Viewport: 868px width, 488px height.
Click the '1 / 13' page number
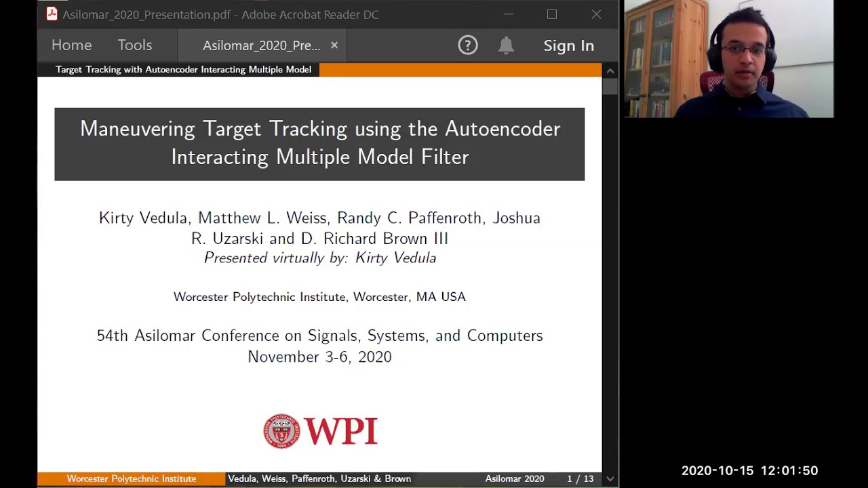click(x=580, y=479)
